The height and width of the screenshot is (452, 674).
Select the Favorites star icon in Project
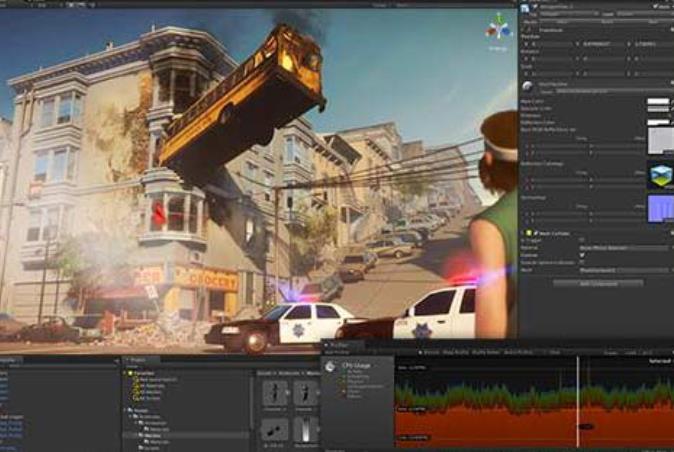129,373
